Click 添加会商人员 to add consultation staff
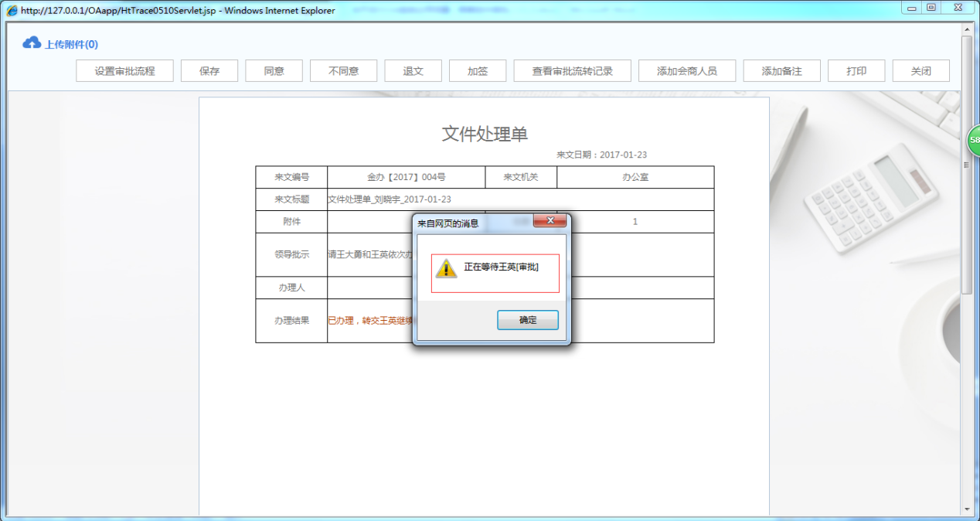Image resolution: width=980 pixels, height=521 pixels. point(685,70)
